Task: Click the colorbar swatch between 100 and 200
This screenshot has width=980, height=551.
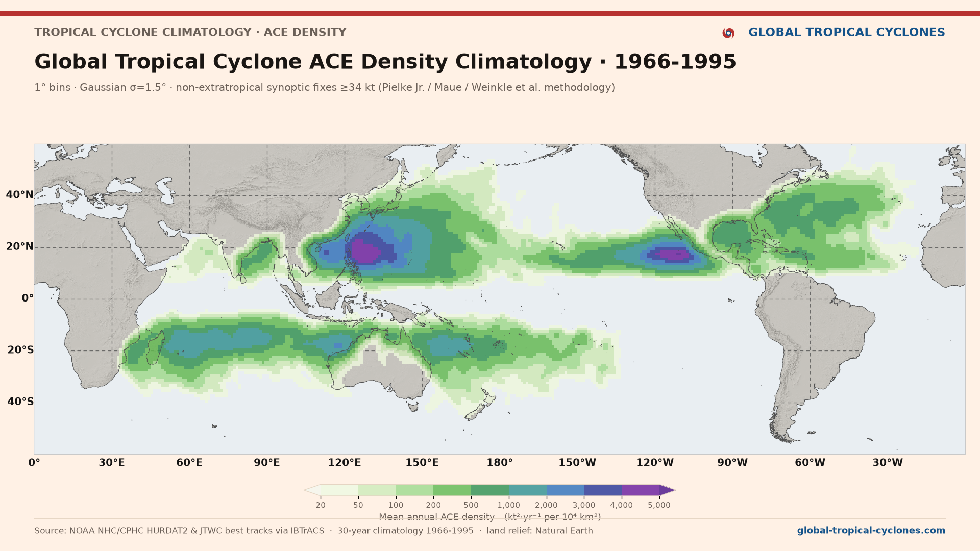Action: (x=414, y=490)
